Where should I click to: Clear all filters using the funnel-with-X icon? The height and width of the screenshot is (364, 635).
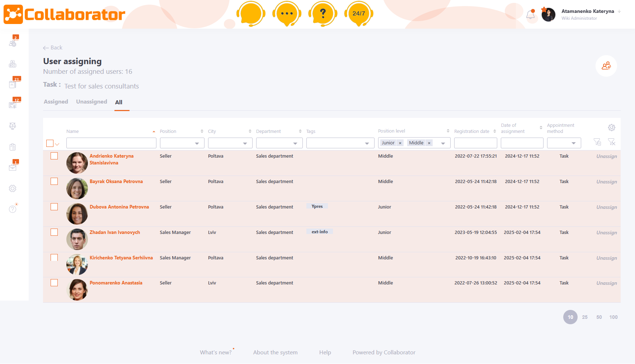tap(612, 142)
